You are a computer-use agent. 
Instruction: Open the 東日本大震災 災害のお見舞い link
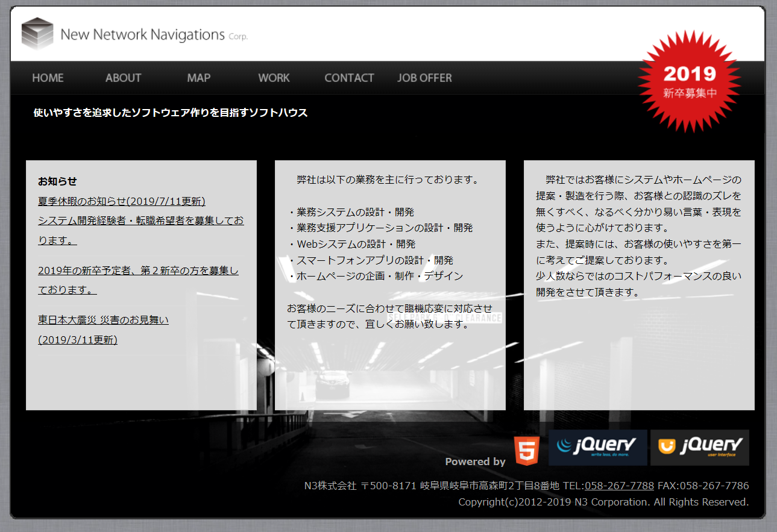103,320
